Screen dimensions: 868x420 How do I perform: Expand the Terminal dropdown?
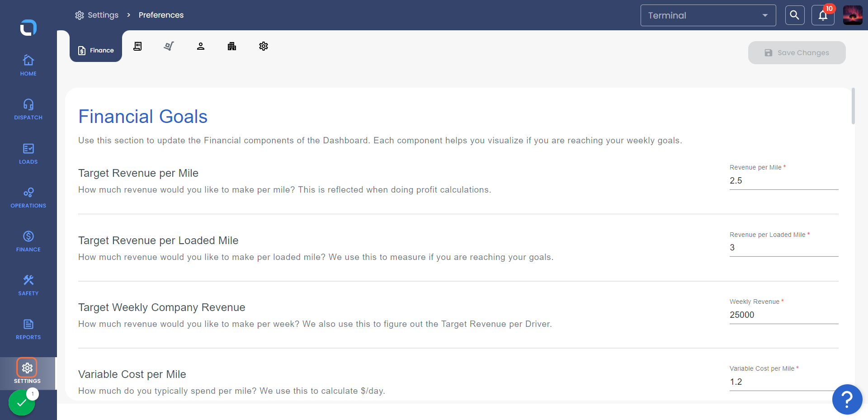708,15
